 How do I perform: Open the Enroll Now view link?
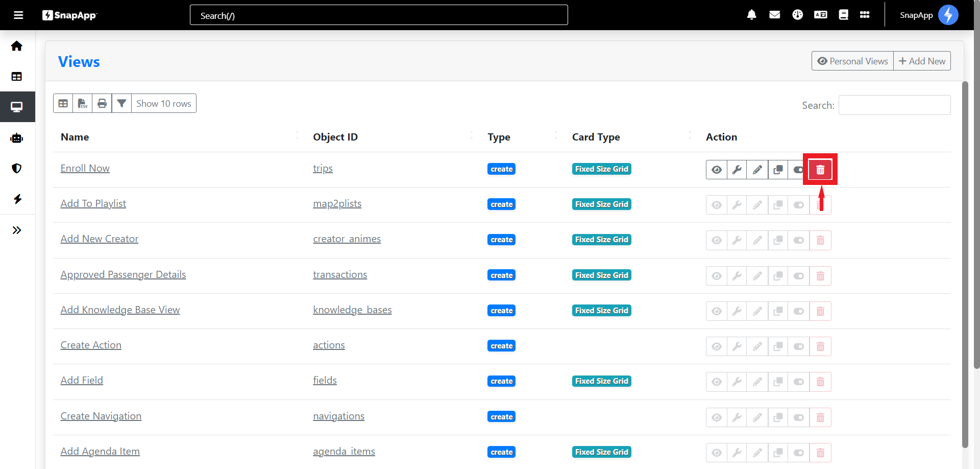(x=85, y=168)
